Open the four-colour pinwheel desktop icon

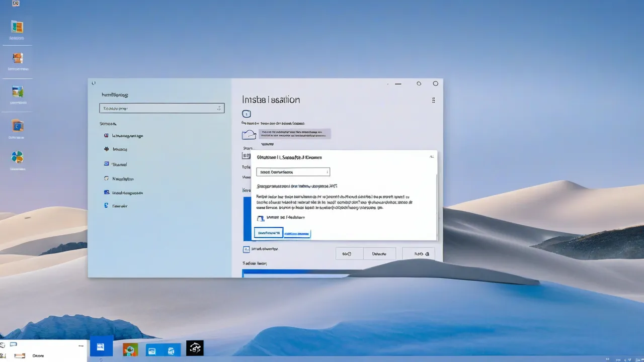point(18,157)
